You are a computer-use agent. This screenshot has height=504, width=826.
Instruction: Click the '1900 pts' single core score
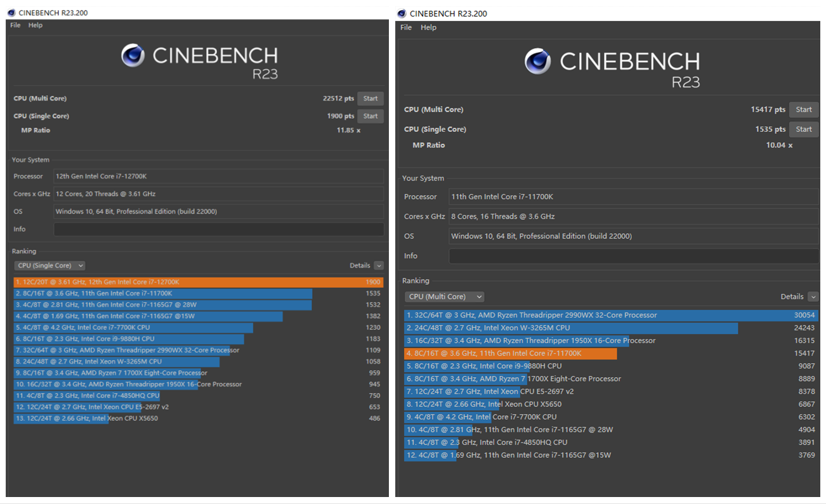[340, 116]
